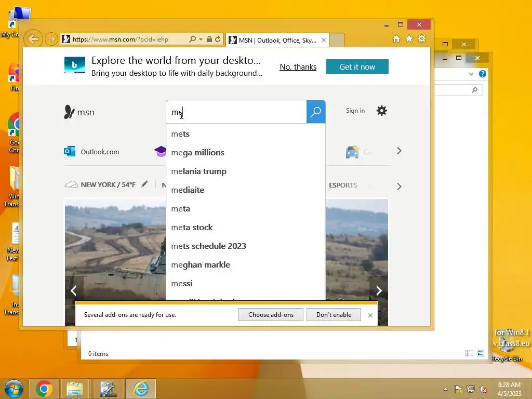The height and width of the screenshot is (399, 532).
Task: Open the MSN settings gear
Action: (x=382, y=111)
